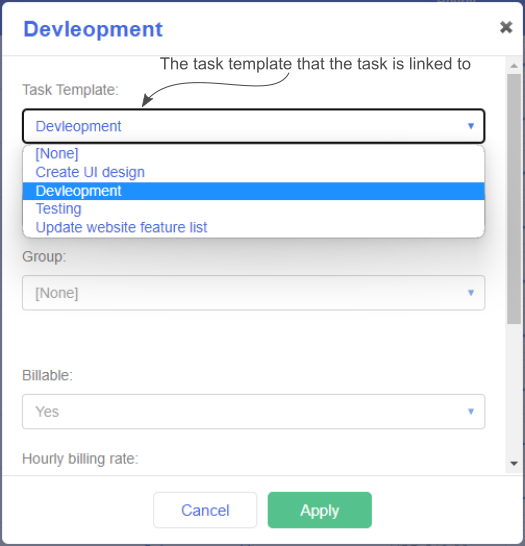Click the scrollbar up arrow
This screenshot has width=525, height=546.
(x=514, y=66)
